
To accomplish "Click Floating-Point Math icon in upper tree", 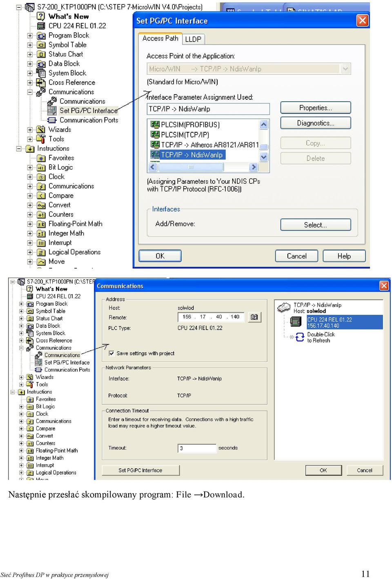I will (x=41, y=224).
